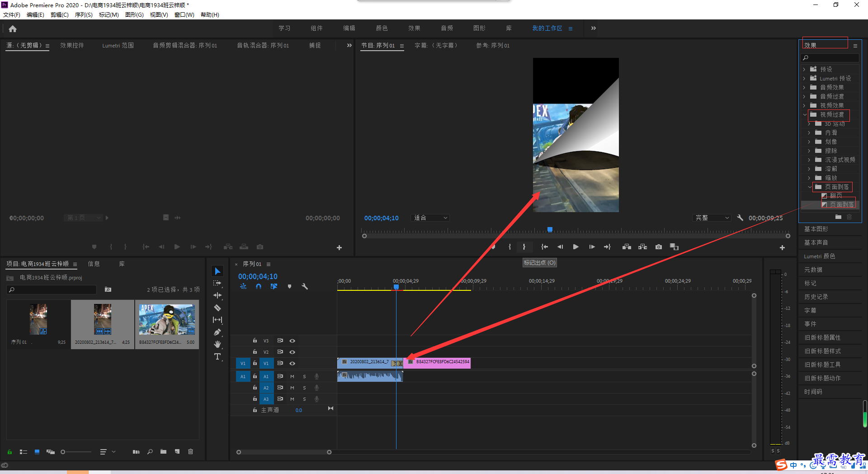The image size is (868, 474).
Task: Expand the 擦除 transitions folder
Action: (809, 151)
